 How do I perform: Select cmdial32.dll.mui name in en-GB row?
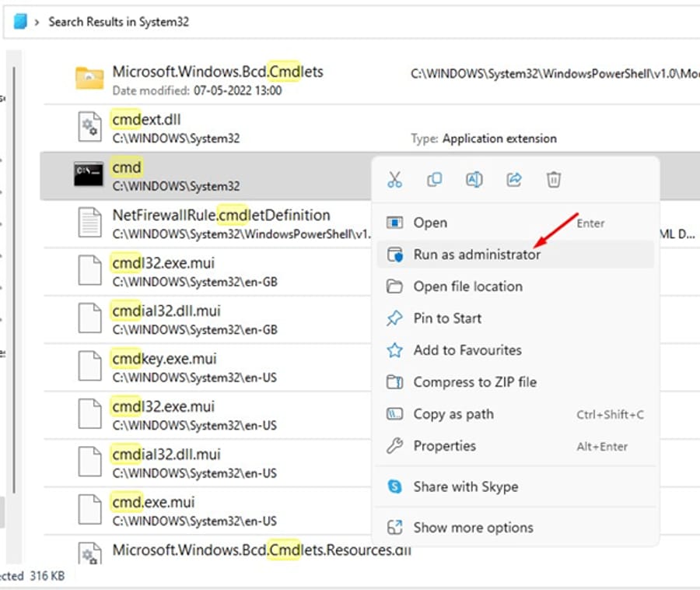coord(166,311)
